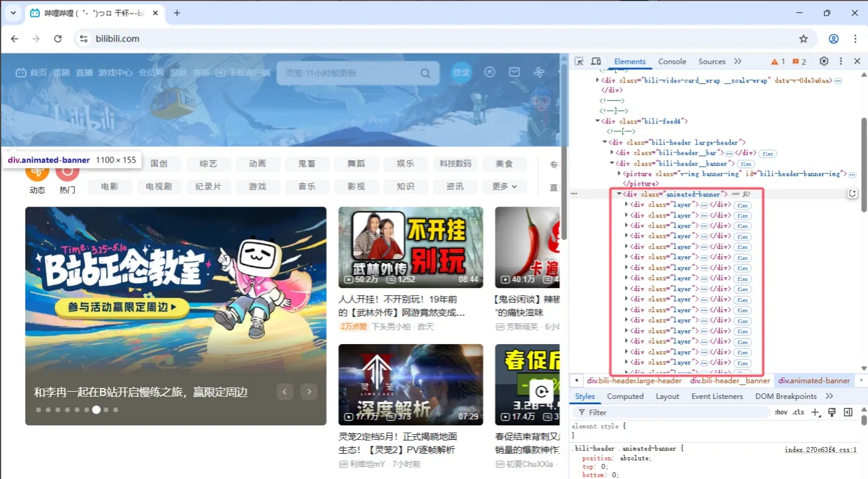Open the Computed styles tab
The image size is (868, 479).
coord(625,396)
